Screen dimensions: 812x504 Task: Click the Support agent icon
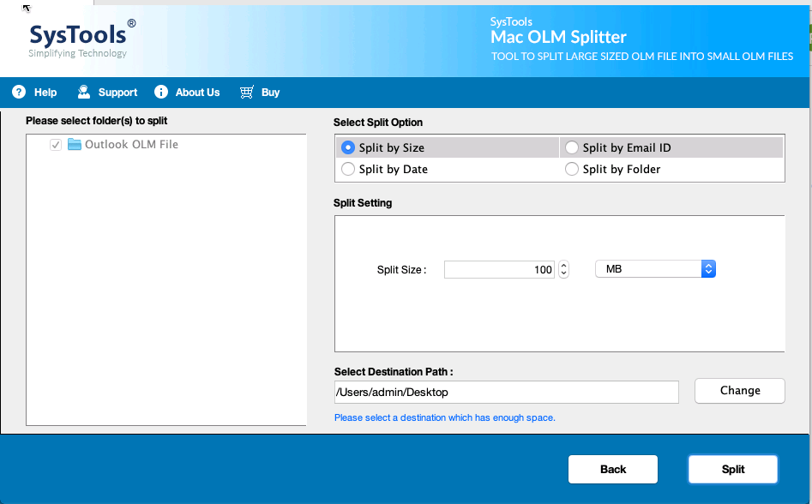coord(83,92)
